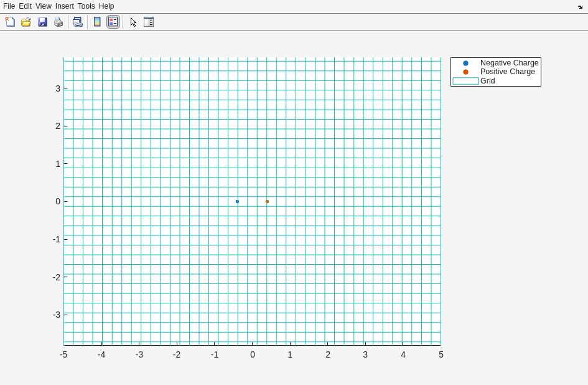Print the figure with the printer icon
This screenshot has height=385, width=588.
click(x=58, y=22)
